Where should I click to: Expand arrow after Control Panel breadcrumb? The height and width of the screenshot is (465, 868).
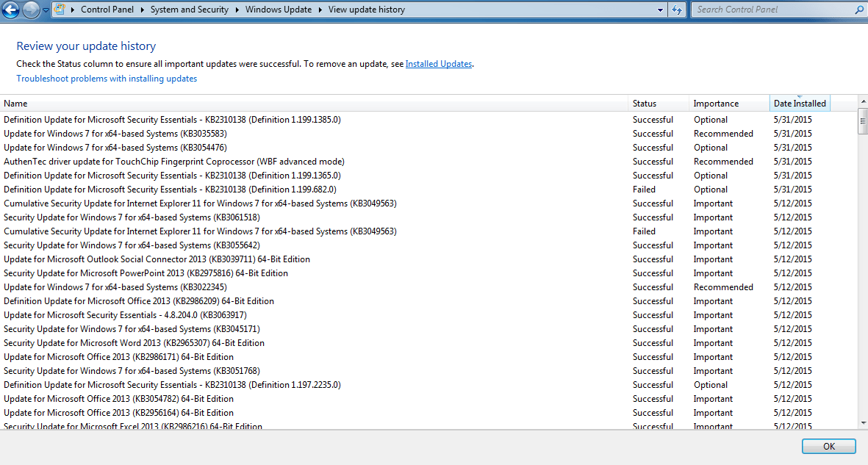[143, 10]
